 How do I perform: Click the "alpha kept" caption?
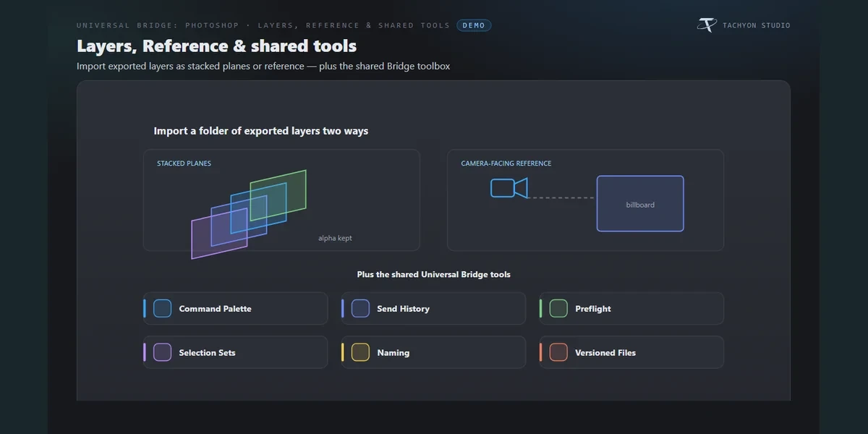pos(335,238)
